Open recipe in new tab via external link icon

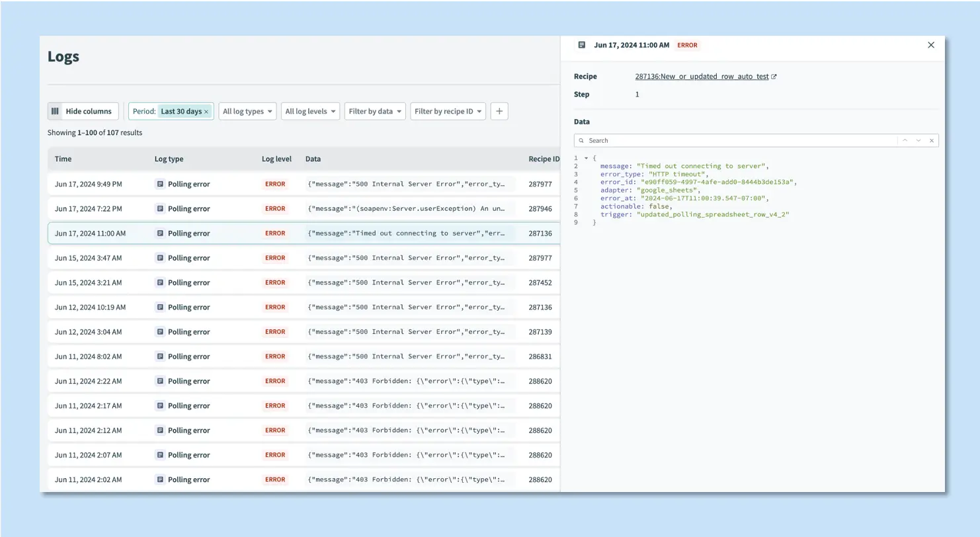click(x=774, y=76)
